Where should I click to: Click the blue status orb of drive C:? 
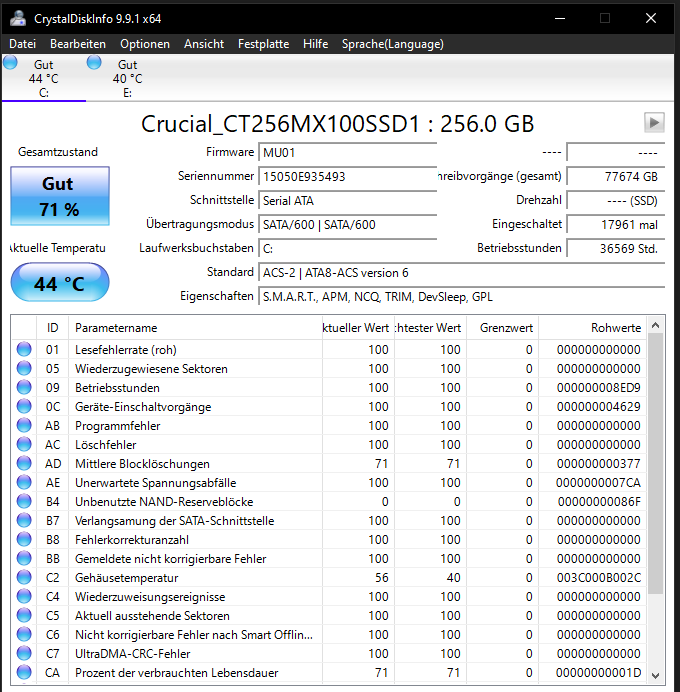10,63
